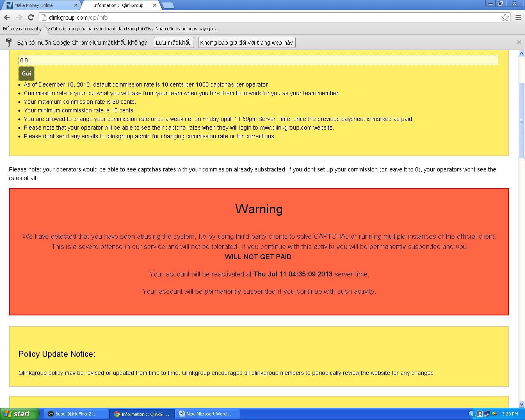This screenshot has height=420, width=525.
Task: Click the 'Commission rate is your cut' bullet
Action: click(182, 93)
